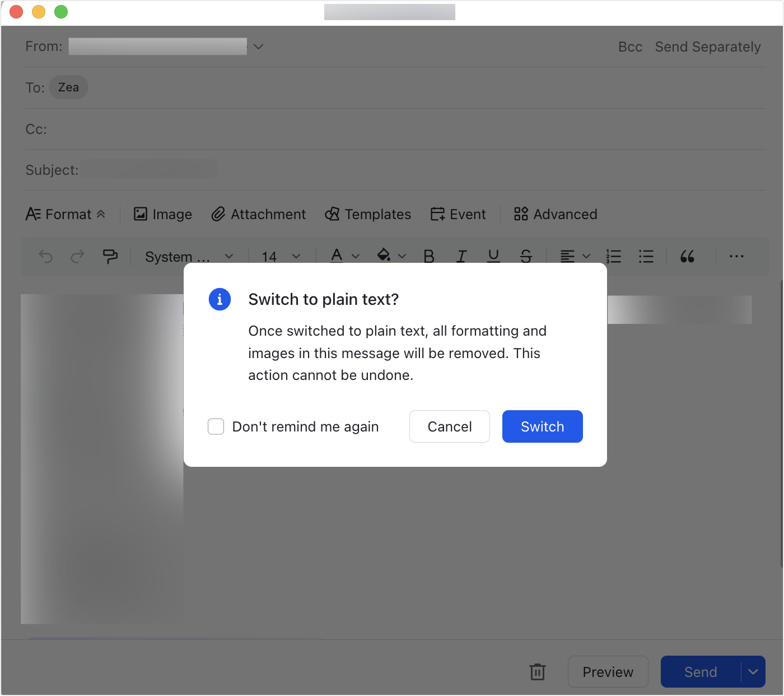Open the Templates menu
784x696 pixels.
pos(368,214)
